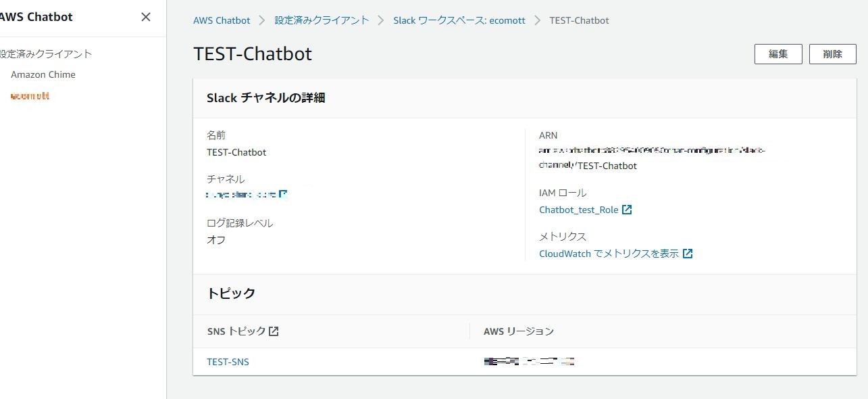Click the 削除 button
Screen dimensions: 868x399
coord(833,54)
